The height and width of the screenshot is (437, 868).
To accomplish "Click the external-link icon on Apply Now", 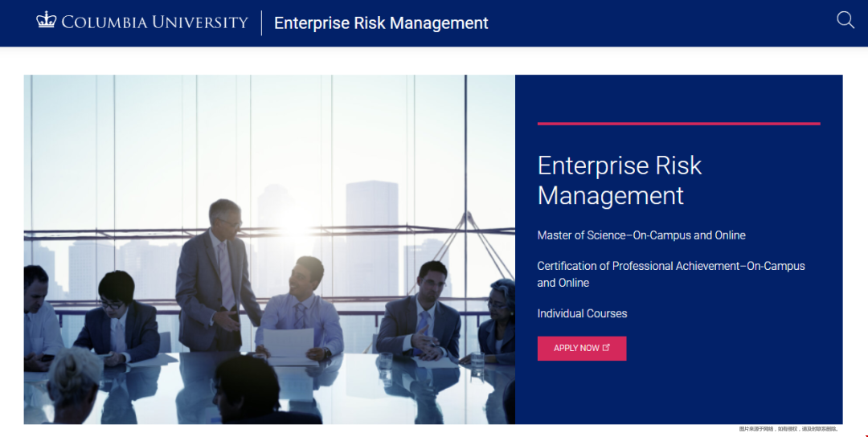I will tap(606, 348).
